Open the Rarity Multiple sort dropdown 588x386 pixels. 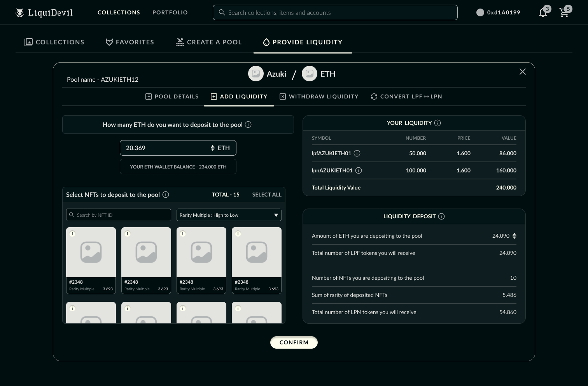(229, 215)
